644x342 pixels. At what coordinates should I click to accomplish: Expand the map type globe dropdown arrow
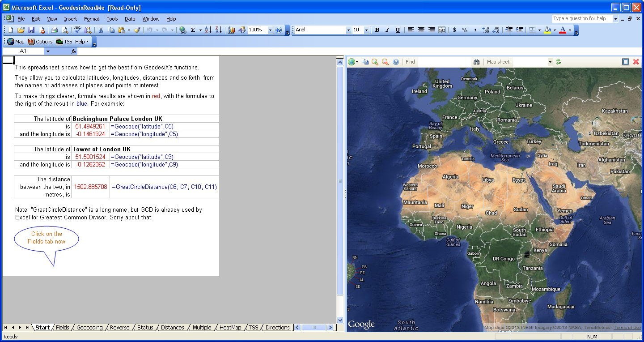357,62
